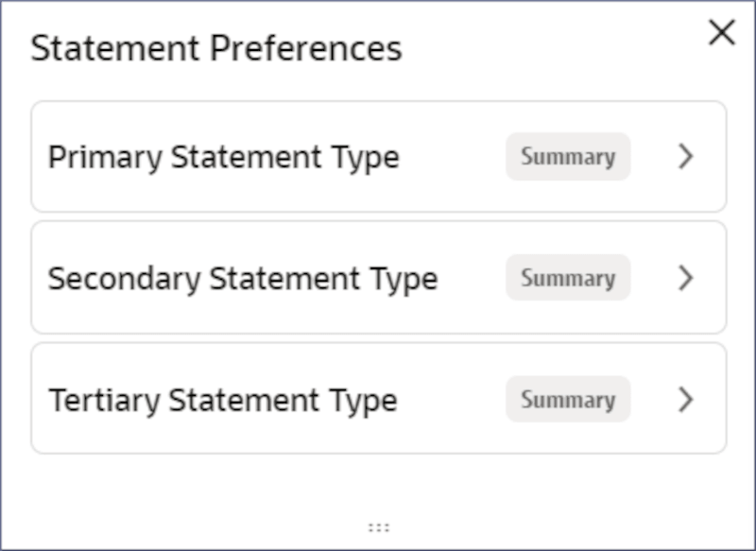Click the chevron next to Secondary Statement Type
Image resolution: width=756 pixels, height=551 pixels.
point(684,278)
